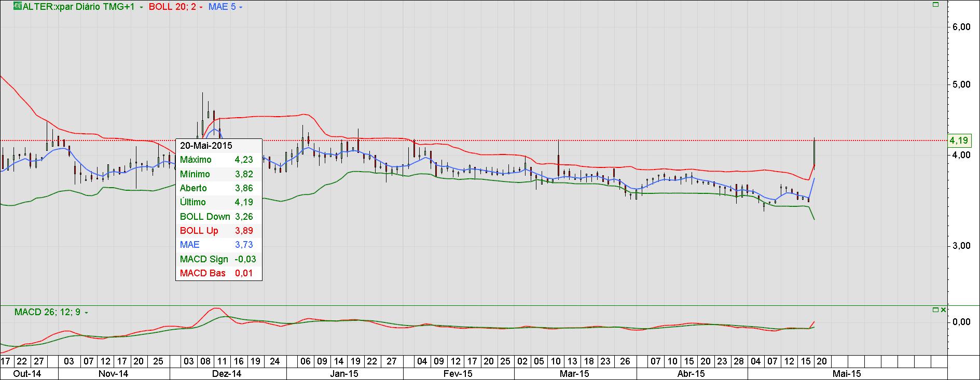980x380 pixels.
Task: Close the MACD indicator panel
Action: coord(943,310)
